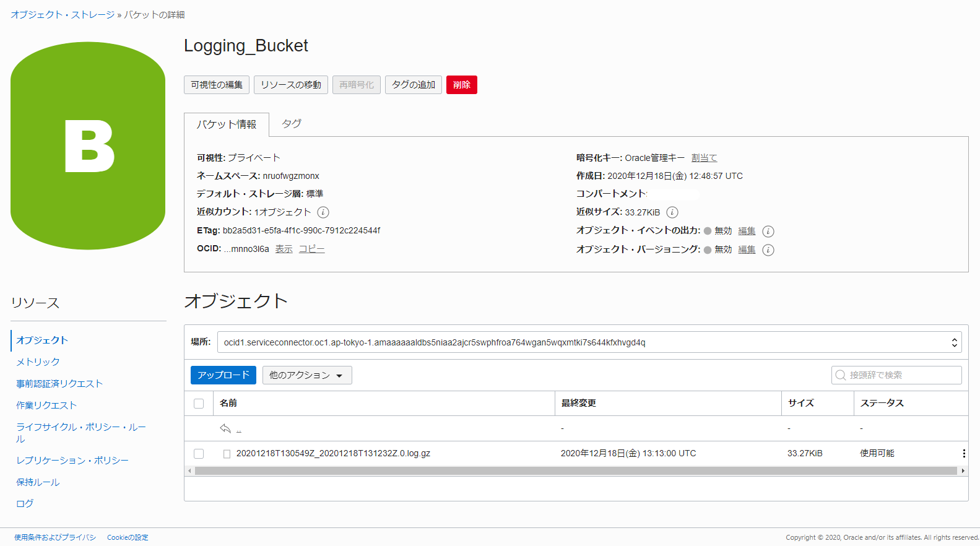Open the parent directory '..' link
Viewport: 980px width, 546px height.
pos(239,429)
